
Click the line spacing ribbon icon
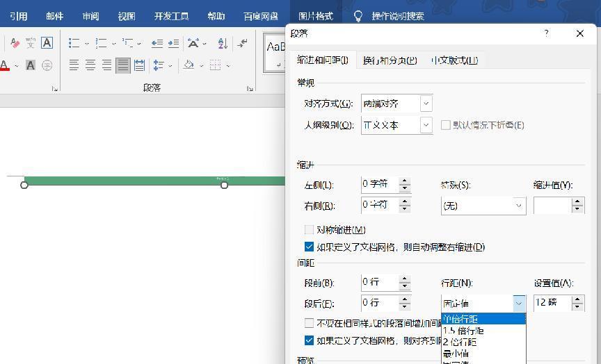click(x=159, y=65)
